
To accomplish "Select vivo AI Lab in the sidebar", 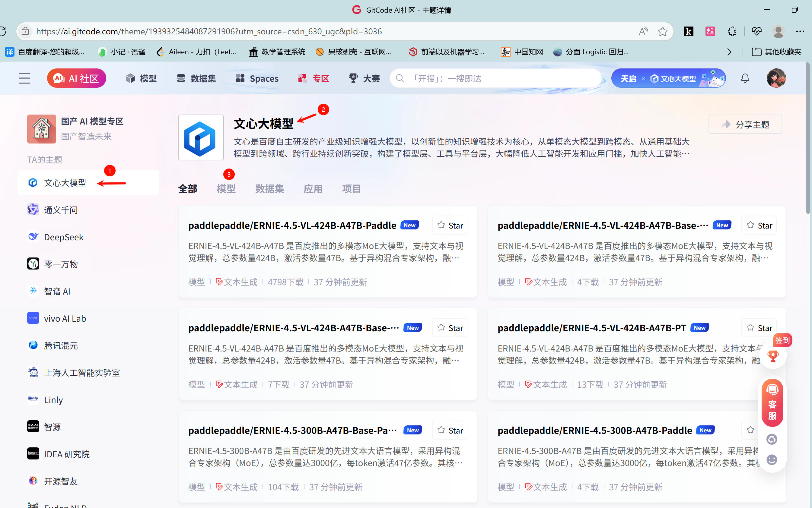I will (88, 318).
